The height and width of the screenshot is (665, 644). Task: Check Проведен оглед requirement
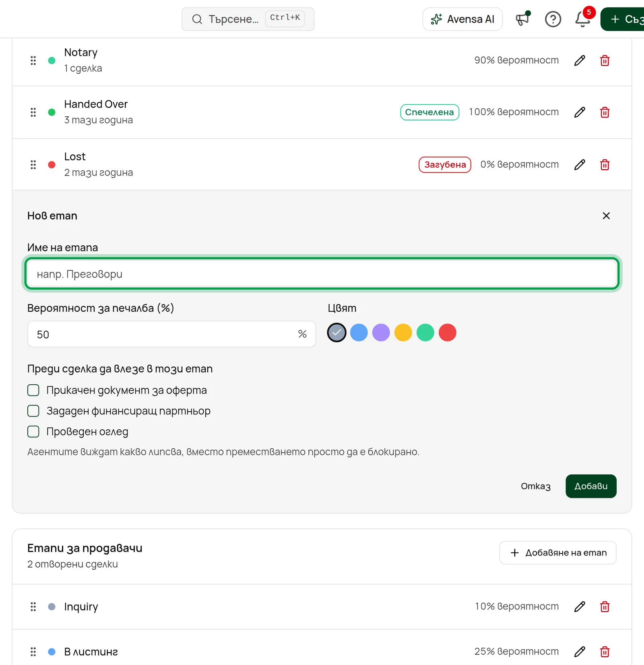click(x=33, y=431)
